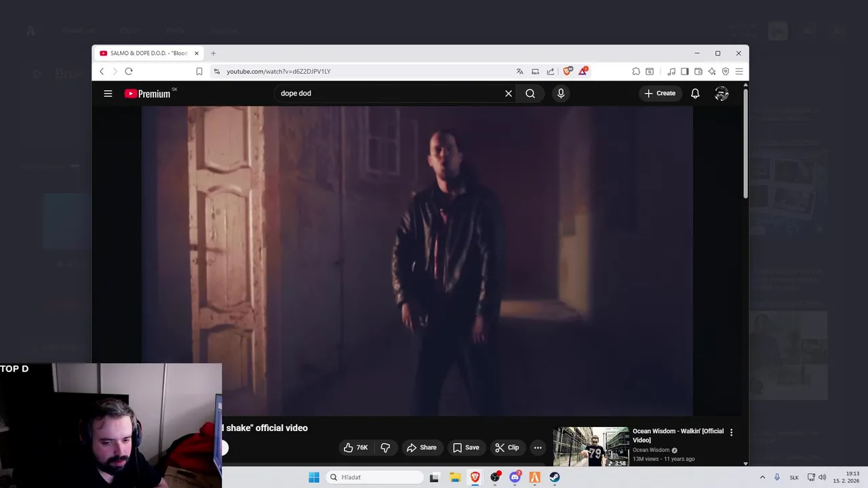Save video to a playlist
This screenshot has width=868, height=488.
pyautogui.click(x=466, y=447)
